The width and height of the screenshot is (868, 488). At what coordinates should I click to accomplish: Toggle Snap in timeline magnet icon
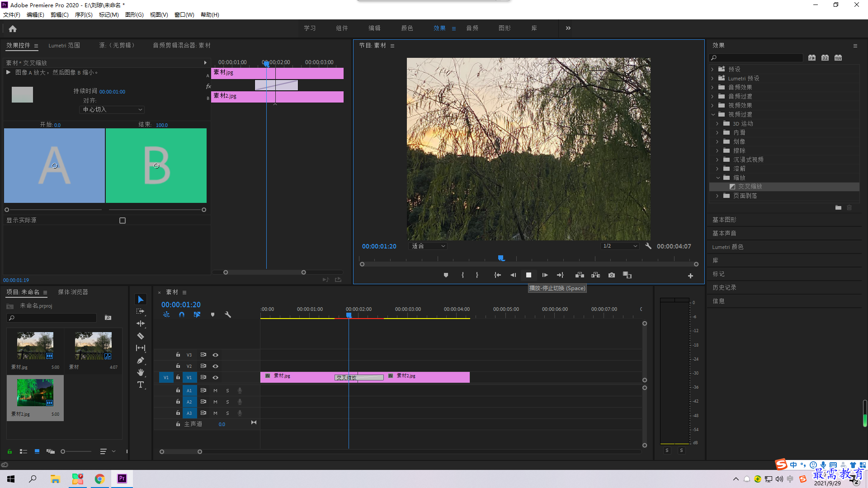click(x=182, y=314)
